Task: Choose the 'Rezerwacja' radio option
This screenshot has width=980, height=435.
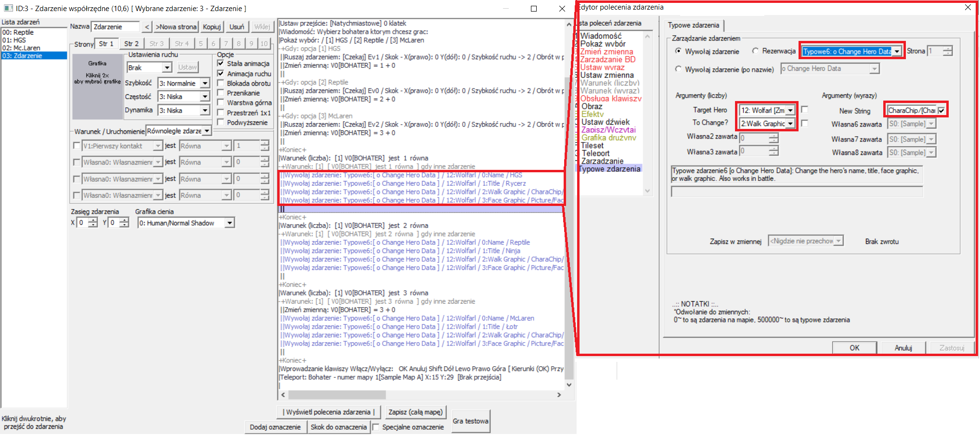Action: [755, 51]
